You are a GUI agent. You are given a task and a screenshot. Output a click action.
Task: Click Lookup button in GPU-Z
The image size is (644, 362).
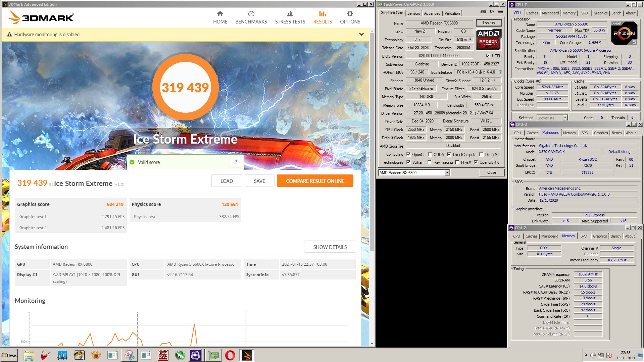(x=489, y=23)
